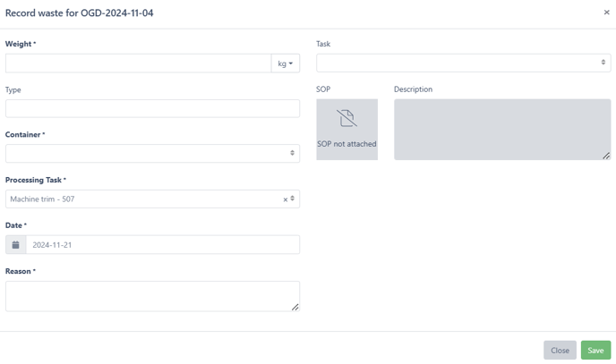Click the SOP not attached placeholder
This screenshot has height=364, width=616.
(x=346, y=130)
